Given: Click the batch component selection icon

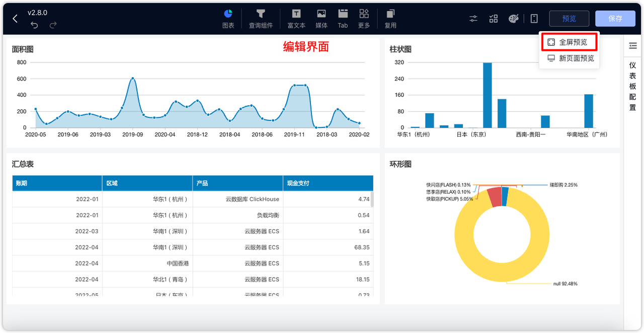Looking at the screenshot, I should pos(493,18).
